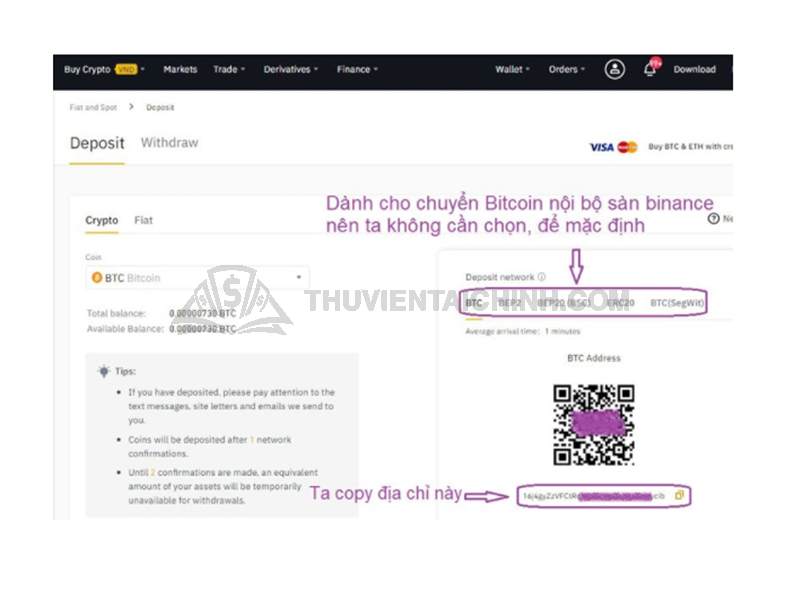The height and width of the screenshot is (600, 800).
Task: Expand the Finance dropdown menu
Action: point(357,69)
